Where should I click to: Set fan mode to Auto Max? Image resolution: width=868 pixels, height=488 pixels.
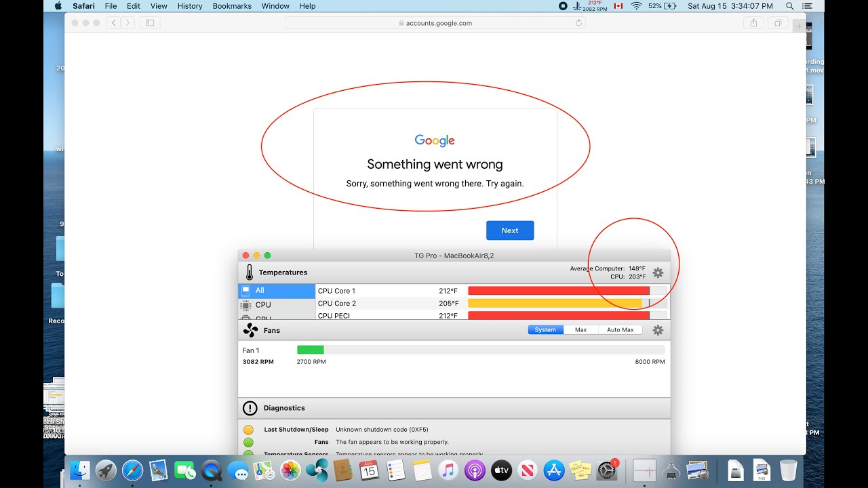(x=620, y=330)
